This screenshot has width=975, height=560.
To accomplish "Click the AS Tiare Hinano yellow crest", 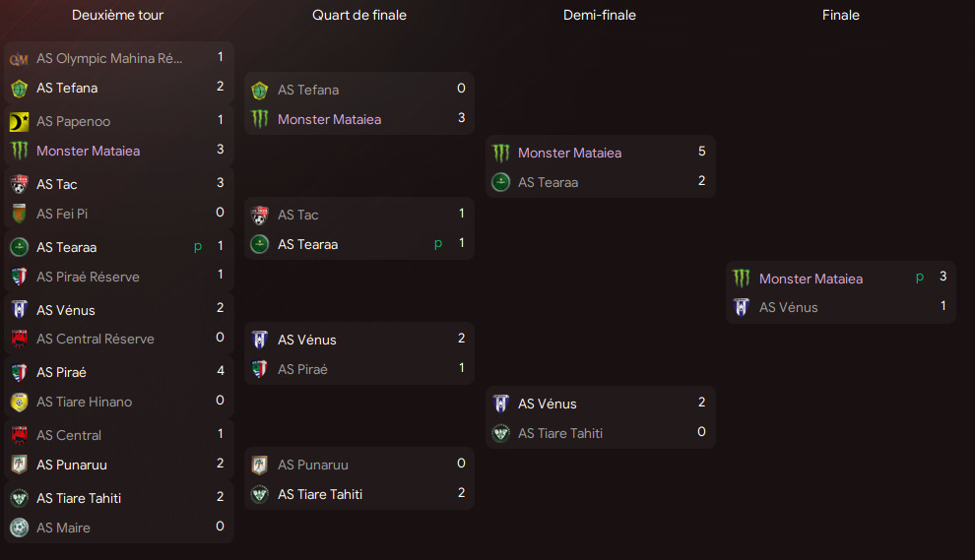I will pyautogui.click(x=20, y=403).
